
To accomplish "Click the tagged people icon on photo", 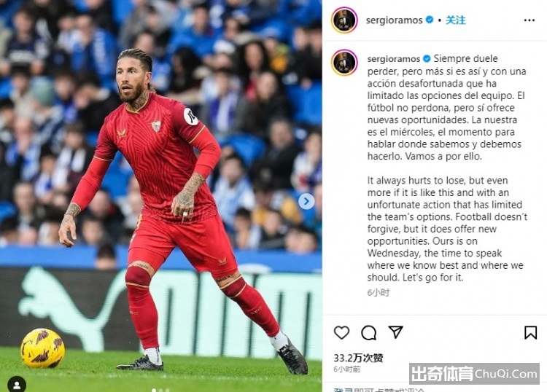I will (x=16, y=384).
